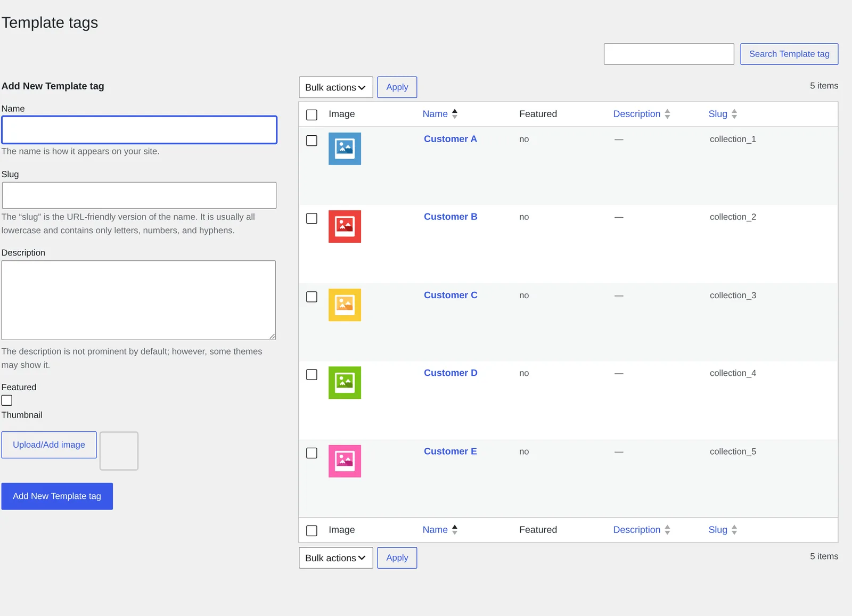
Task: Sort by Description using the footer link
Action: [x=636, y=530]
